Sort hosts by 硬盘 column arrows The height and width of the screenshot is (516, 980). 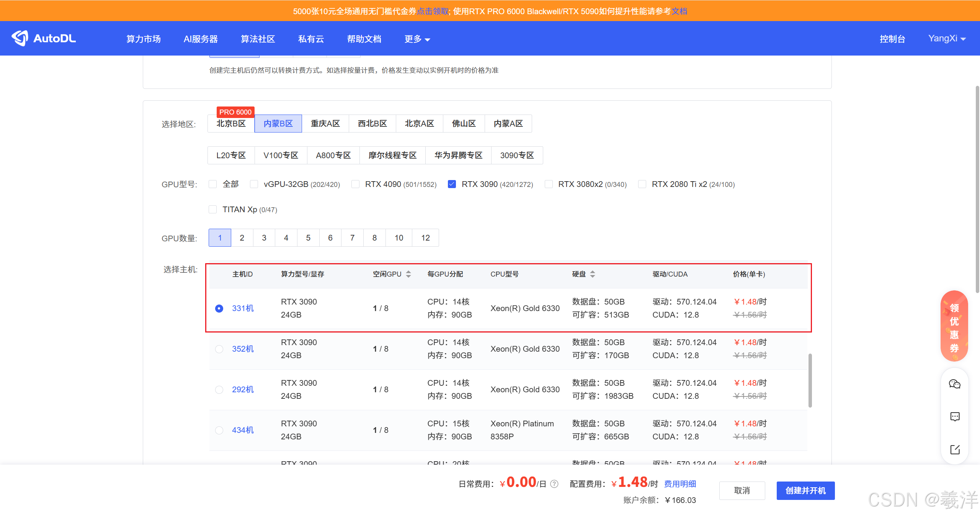pos(593,274)
